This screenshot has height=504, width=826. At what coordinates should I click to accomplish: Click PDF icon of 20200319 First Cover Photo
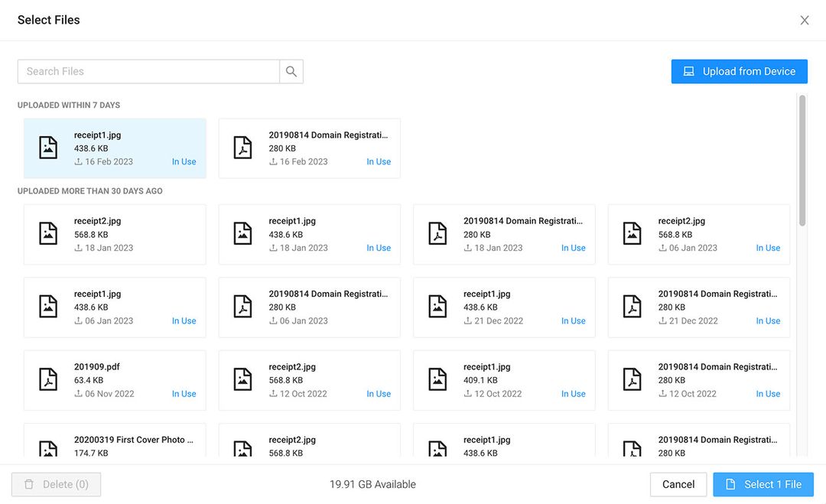pyautogui.click(x=48, y=449)
